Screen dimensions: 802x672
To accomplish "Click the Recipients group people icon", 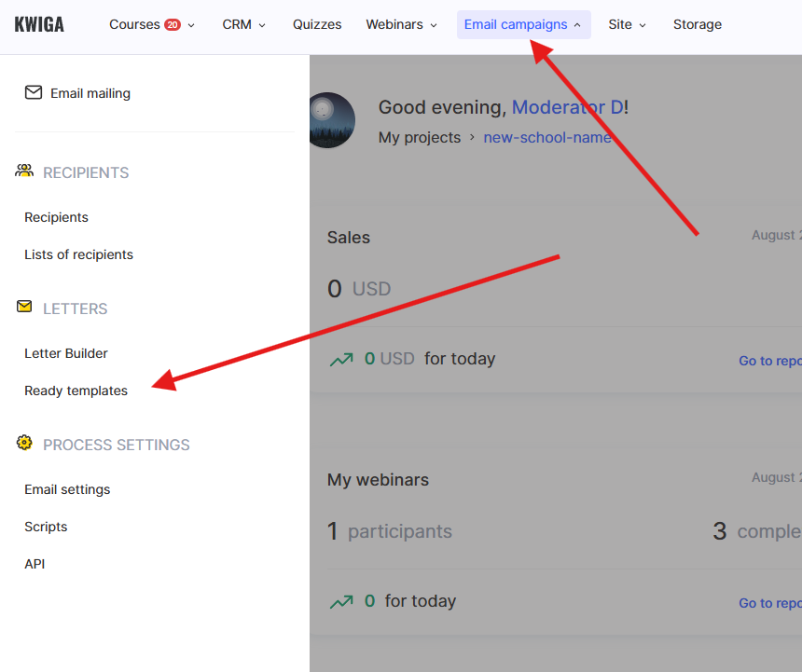I will [24, 171].
